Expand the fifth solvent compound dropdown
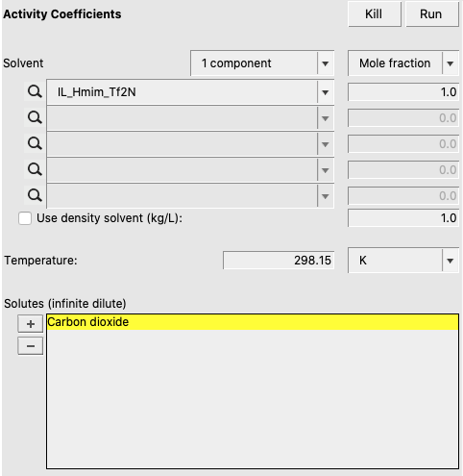 326,196
